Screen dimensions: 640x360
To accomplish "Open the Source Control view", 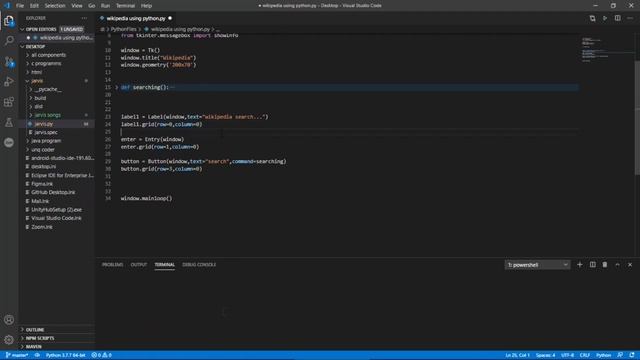I will click(9, 62).
